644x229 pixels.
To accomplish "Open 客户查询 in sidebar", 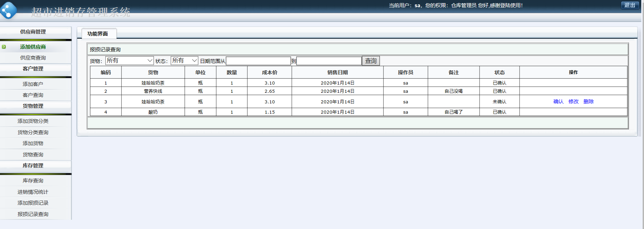I will coord(33,95).
